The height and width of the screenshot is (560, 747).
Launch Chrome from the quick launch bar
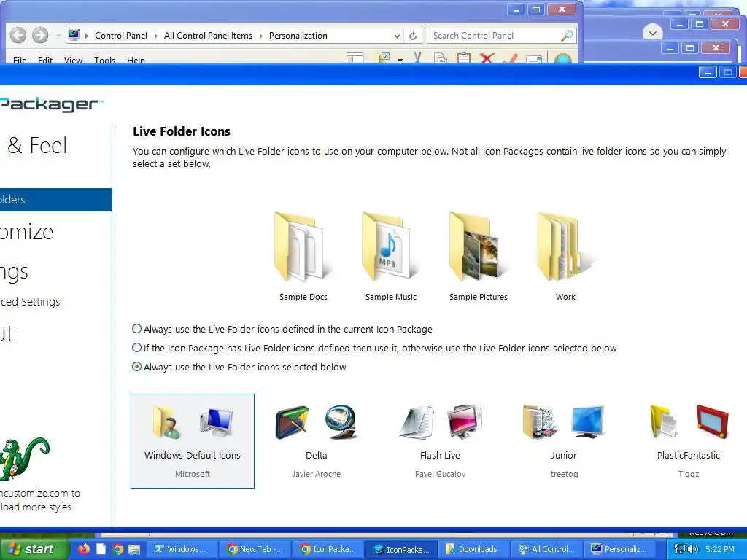(117, 549)
